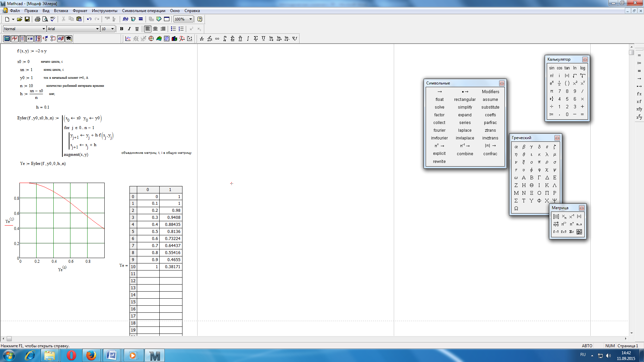Toggle the Matrix toolbar button

point(22,39)
